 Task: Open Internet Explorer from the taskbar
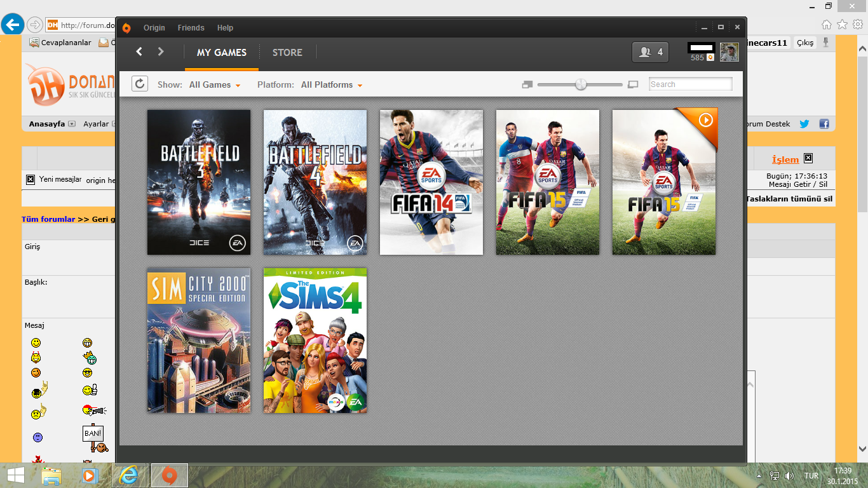tap(130, 475)
